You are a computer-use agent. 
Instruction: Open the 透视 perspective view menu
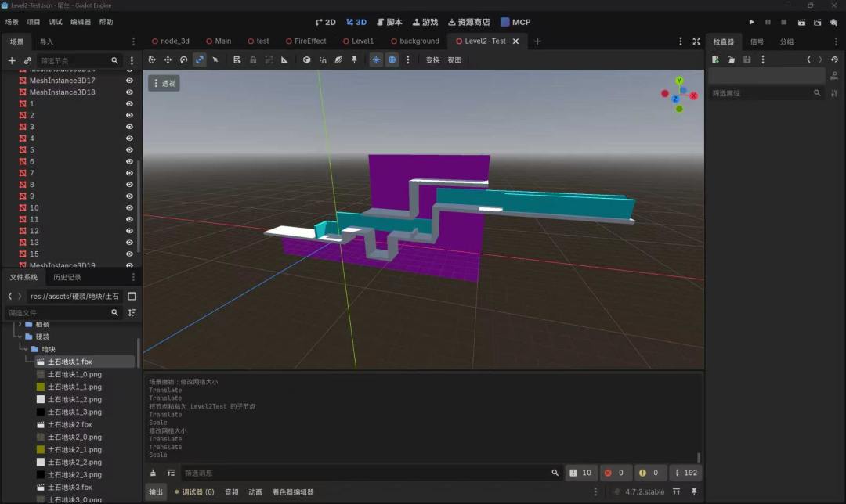coord(164,84)
